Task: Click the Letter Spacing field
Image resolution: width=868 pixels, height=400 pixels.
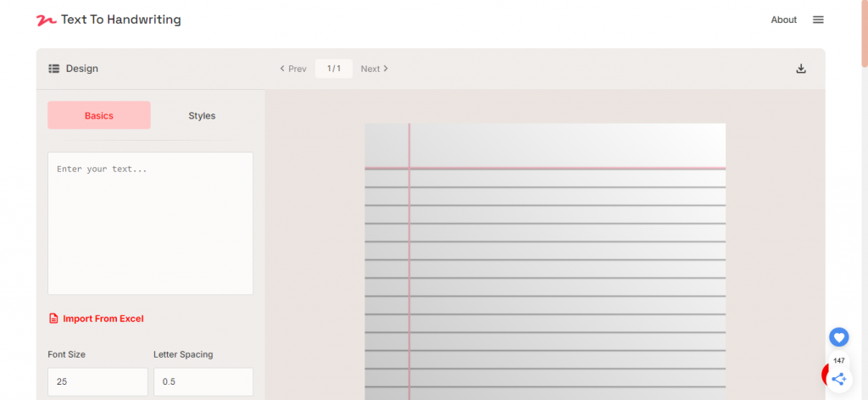Action: click(203, 381)
